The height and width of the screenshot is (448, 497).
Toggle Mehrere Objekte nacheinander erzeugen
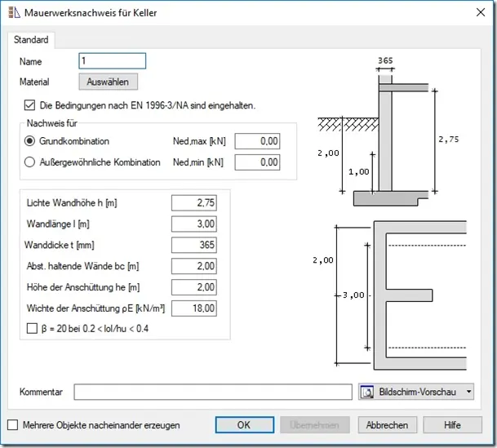click(x=13, y=425)
